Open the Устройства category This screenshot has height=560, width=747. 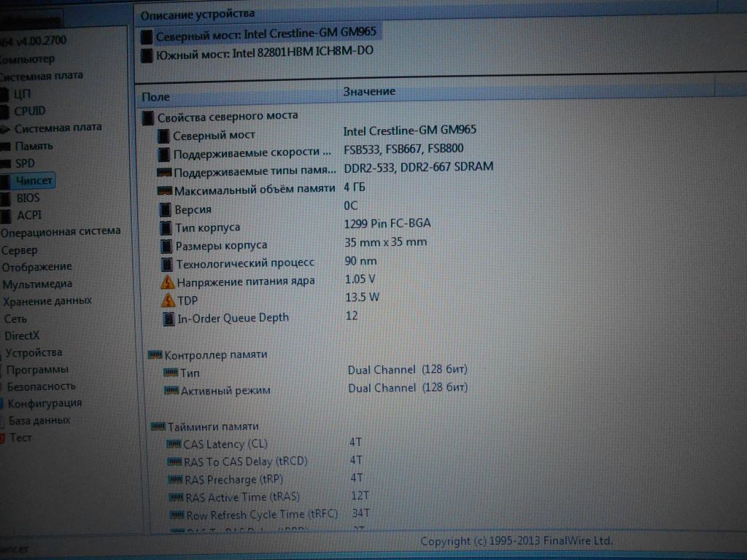34,353
